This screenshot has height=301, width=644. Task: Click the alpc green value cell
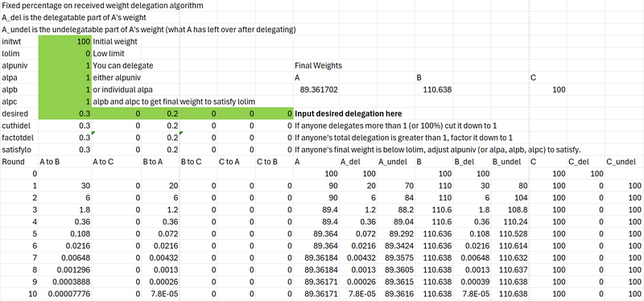pos(65,101)
